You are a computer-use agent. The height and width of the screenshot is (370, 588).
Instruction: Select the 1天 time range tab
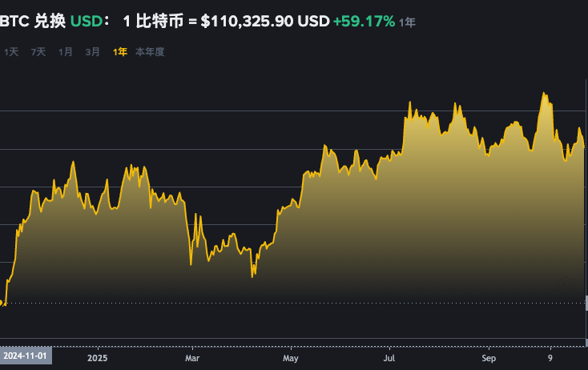pyautogui.click(x=11, y=52)
